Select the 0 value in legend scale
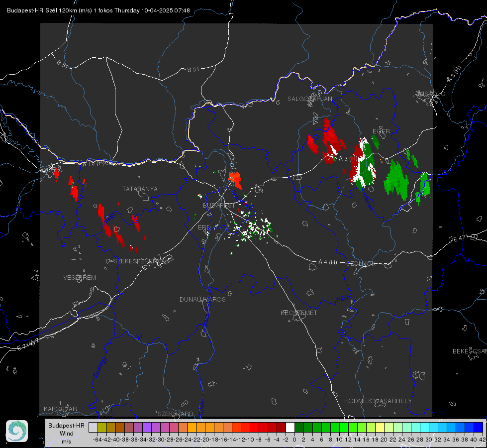 (x=294, y=440)
